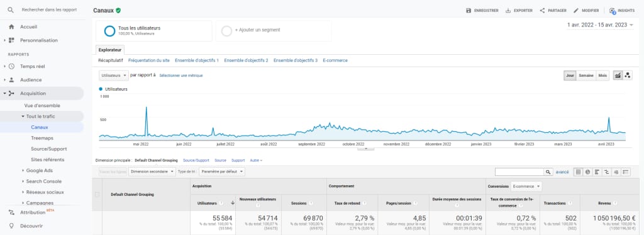Open the E-commerce conversions dropdown
This screenshot has width=644, height=235.
pyautogui.click(x=526, y=186)
